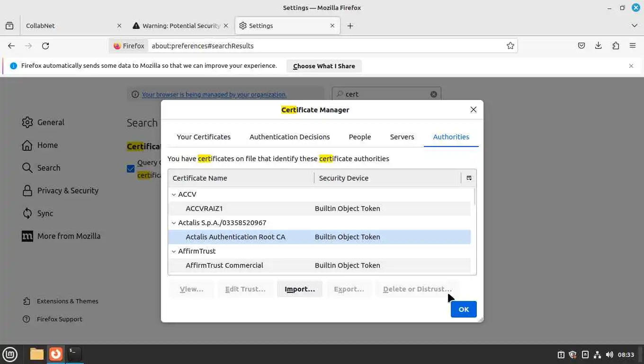The height and width of the screenshot is (364, 644).
Task: Close the CollabNet browser tab
Action: click(x=119, y=26)
